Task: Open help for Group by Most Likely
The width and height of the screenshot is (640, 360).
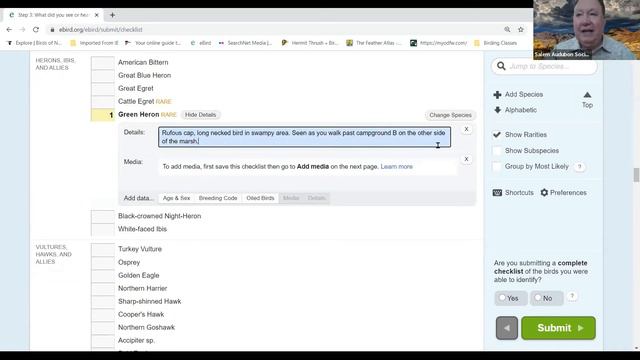Action: coord(579,167)
